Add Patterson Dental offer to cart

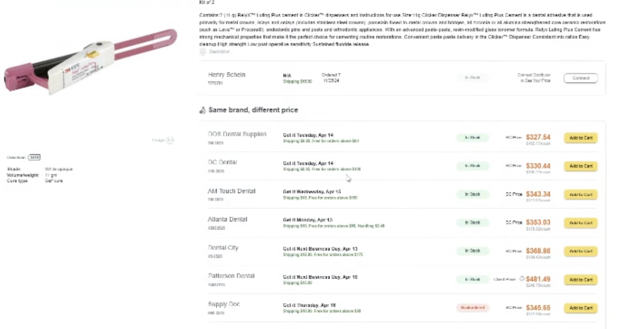(580, 280)
